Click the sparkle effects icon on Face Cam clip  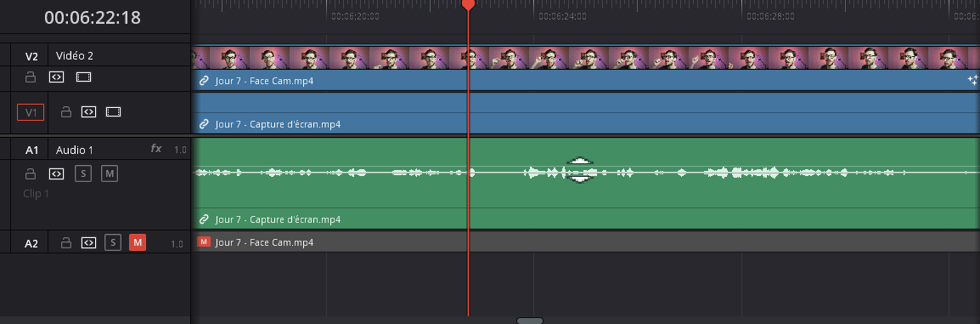click(x=972, y=80)
